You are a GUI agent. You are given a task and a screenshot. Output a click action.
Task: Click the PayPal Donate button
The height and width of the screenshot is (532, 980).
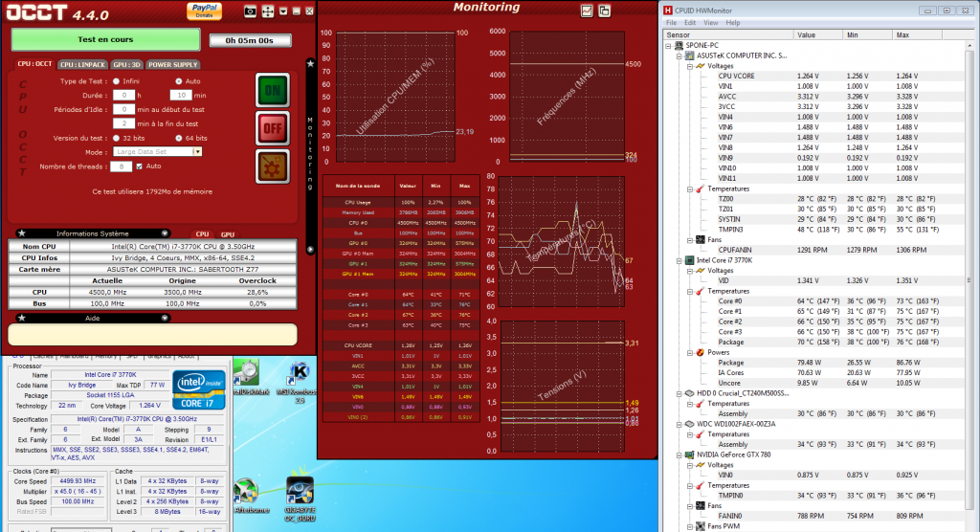[x=205, y=11]
